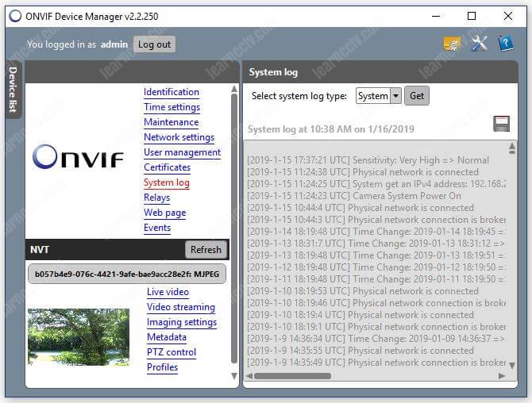This screenshot has height=403, width=532.
Task: Open the blue help book icon
Action: click(506, 44)
